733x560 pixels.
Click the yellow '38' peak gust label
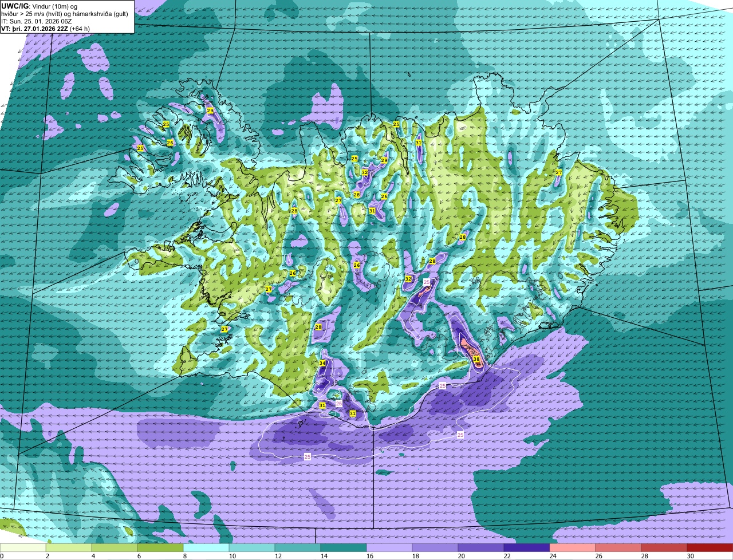(476, 360)
